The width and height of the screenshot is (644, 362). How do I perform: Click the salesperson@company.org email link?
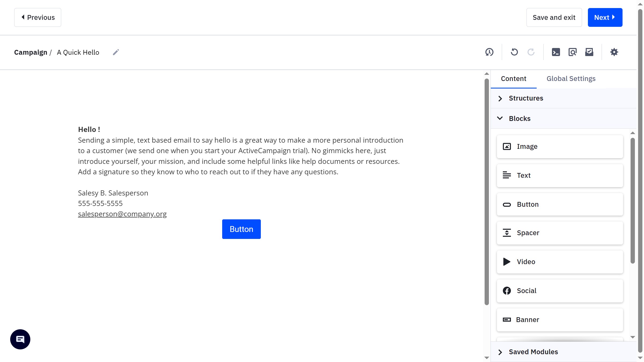(x=122, y=214)
